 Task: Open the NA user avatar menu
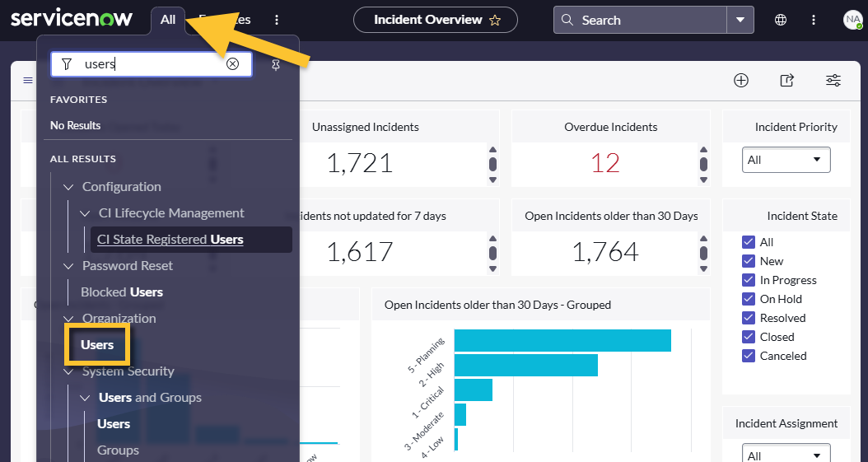point(852,20)
